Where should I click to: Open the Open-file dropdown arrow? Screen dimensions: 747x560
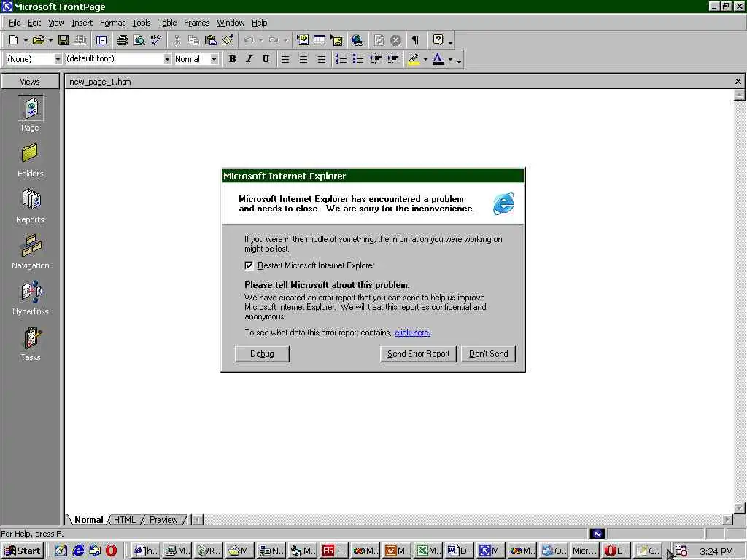pos(50,41)
